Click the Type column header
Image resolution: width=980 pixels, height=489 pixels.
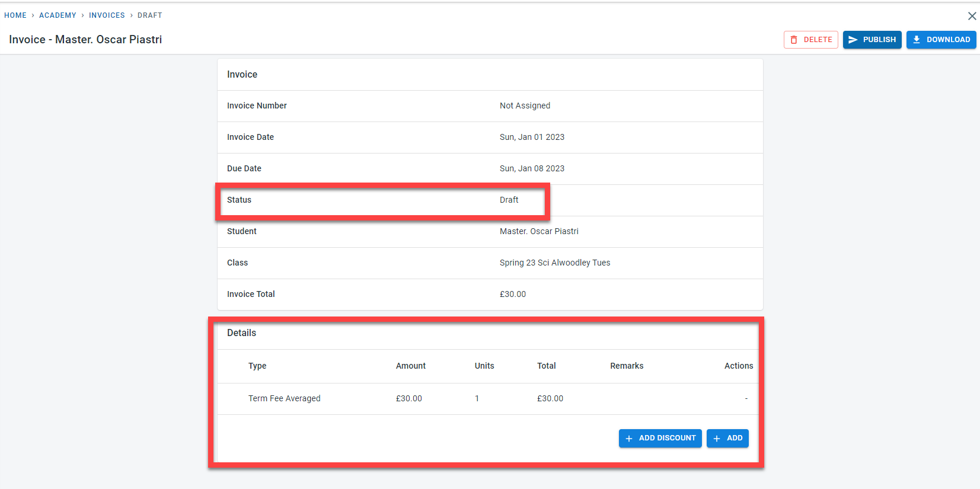pos(257,366)
